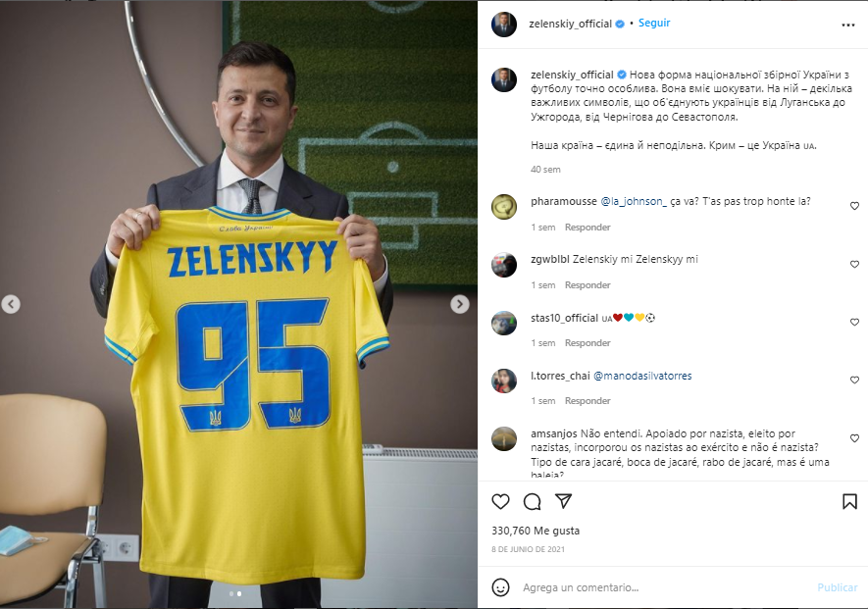This screenshot has height=609, width=868.
Task: Like the post with the heart icon
Action: tap(500, 501)
